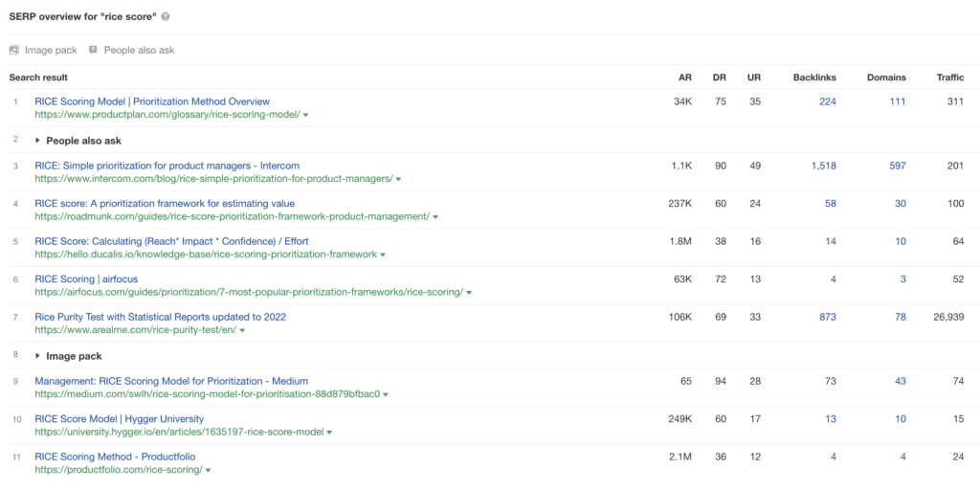Screen dimensions: 980x490
Task: Click the airfocus.com guides URL
Action: pyautogui.click(x=249, y=293)
